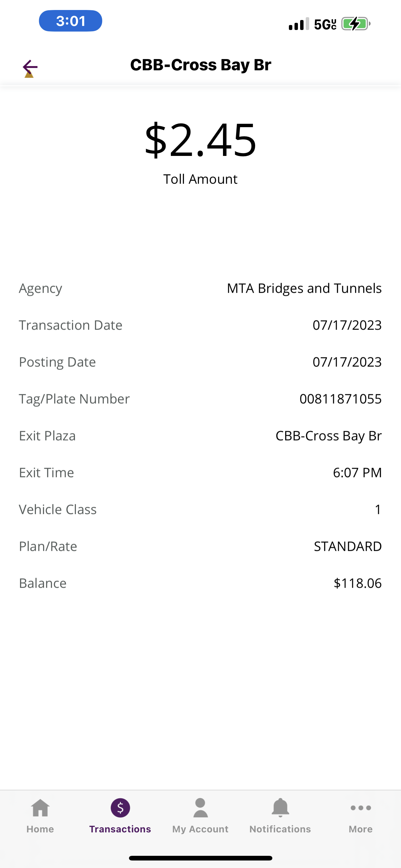This screenshot has width=401, height=868.
Task: Tap the home indicator bar
Action: [200, 858]
